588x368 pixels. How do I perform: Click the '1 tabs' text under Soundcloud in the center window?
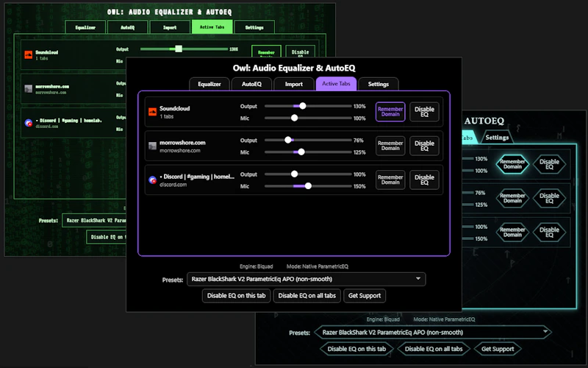(167, 116)
